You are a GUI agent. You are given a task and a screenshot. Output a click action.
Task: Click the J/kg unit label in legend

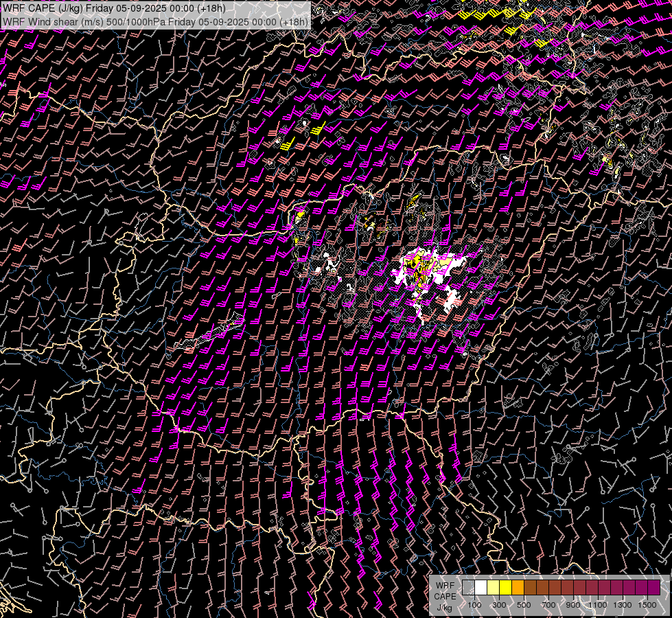(444, 608)
